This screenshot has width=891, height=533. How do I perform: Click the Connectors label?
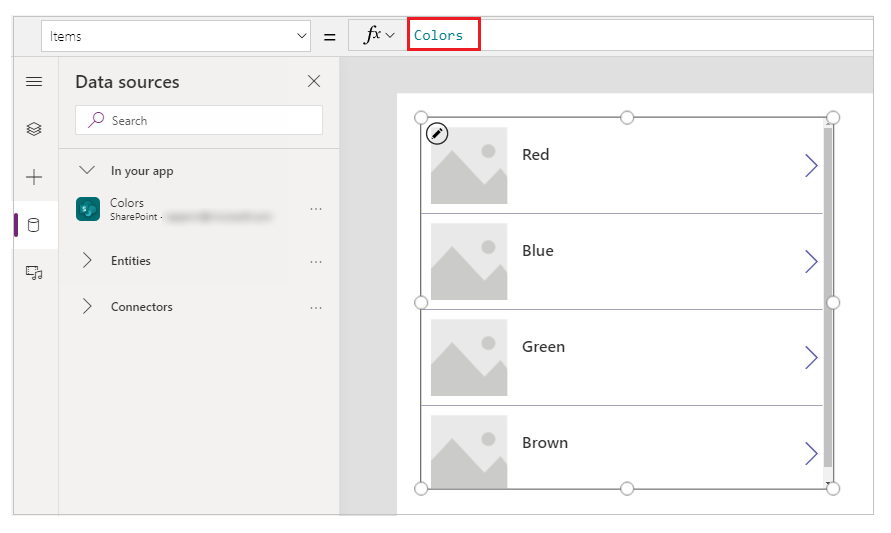click(x=141, y=307)
